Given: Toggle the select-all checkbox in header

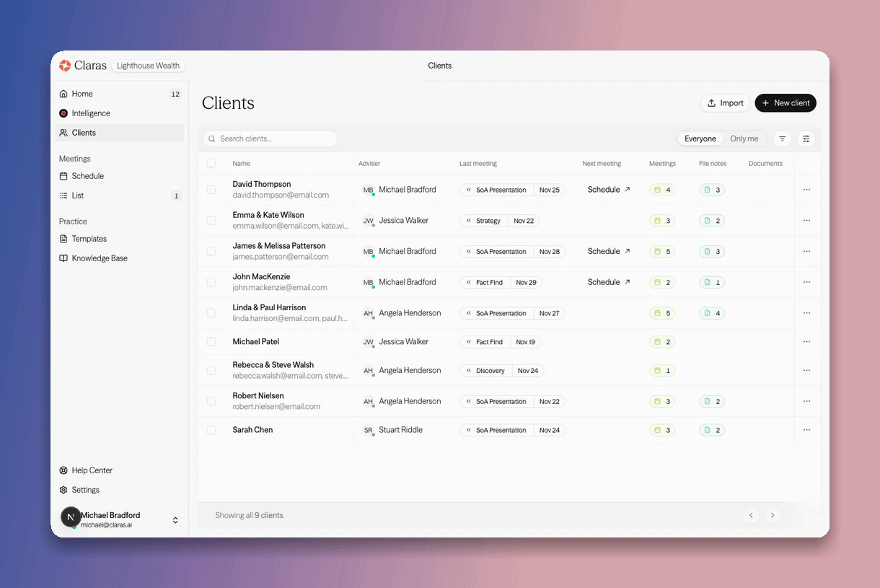Looking at the screenshot, I should pos(211,163).
